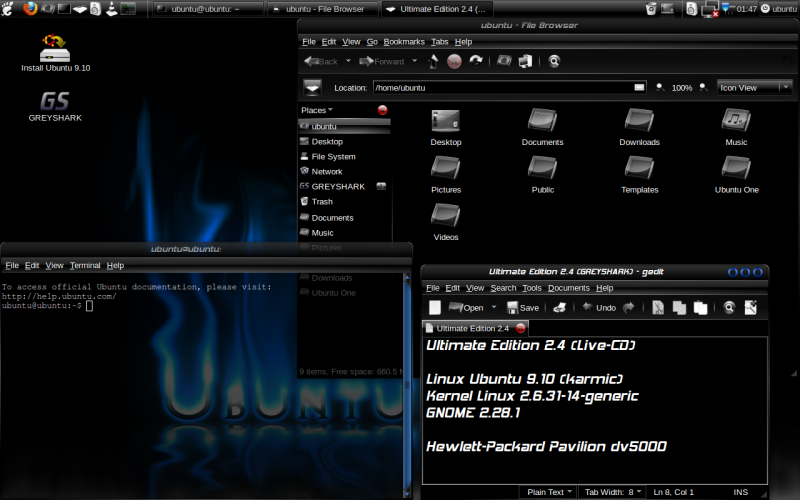Copy selection with gedit toolbar icon

pyautogui.click(x=679, y=307)
